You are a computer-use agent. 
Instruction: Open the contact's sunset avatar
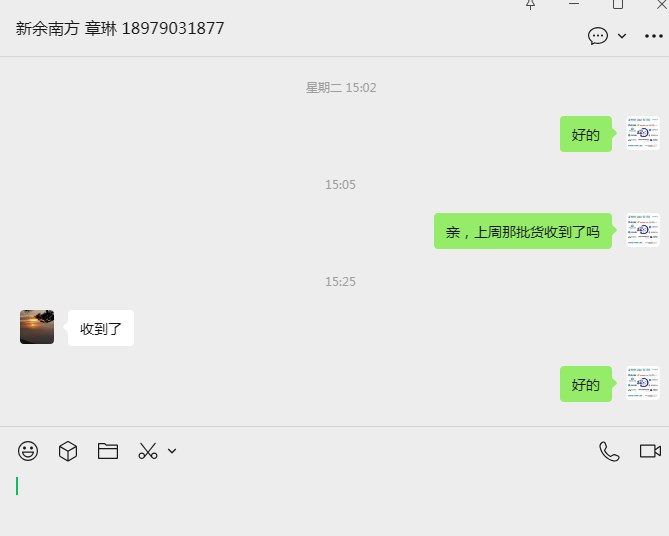(x=37, y=327)
